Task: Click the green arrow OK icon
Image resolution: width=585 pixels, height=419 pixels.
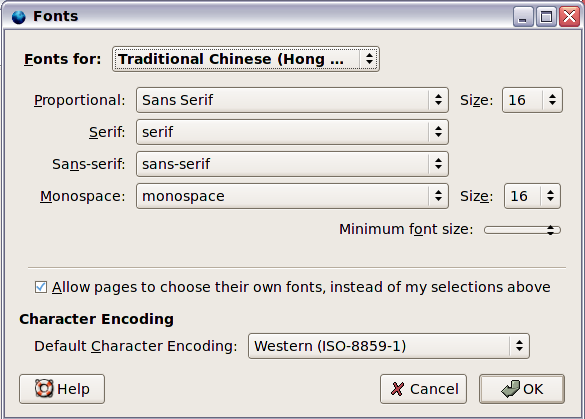Action: (510, 388)
